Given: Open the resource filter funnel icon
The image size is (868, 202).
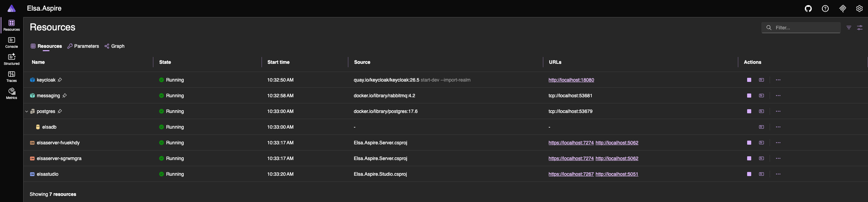Looking at the screenshot, I should click(x=849, y=28).
